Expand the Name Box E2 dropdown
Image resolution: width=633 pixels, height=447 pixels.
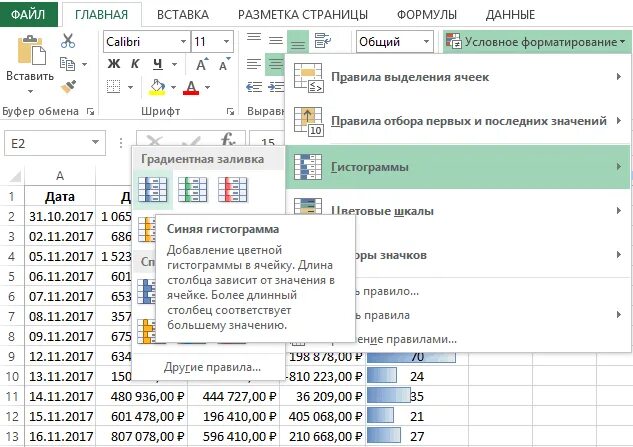point(95,142)
